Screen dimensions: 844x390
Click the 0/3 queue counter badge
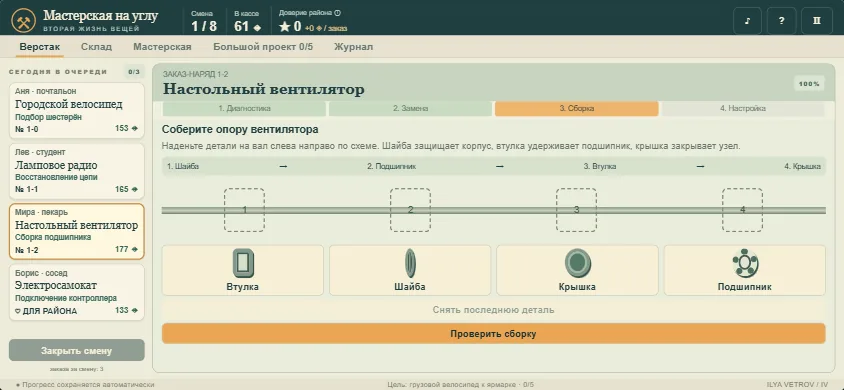click(134, 72)
